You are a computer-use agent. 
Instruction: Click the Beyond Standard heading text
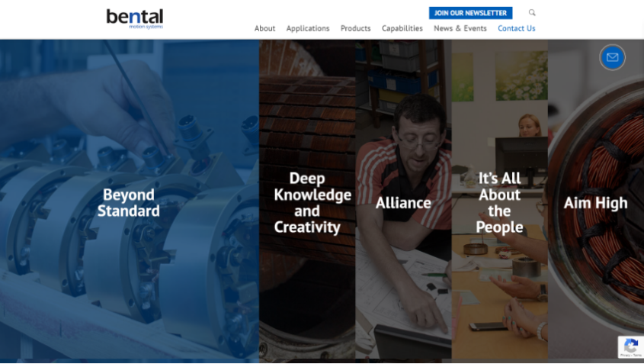(129, 203)
